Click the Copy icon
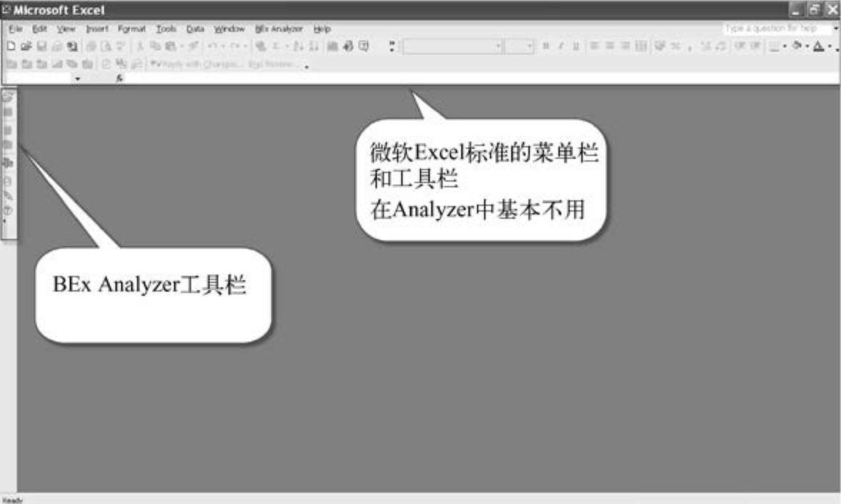Image resolution: width=841 pixels, height=504 pixels. [155, 46]
